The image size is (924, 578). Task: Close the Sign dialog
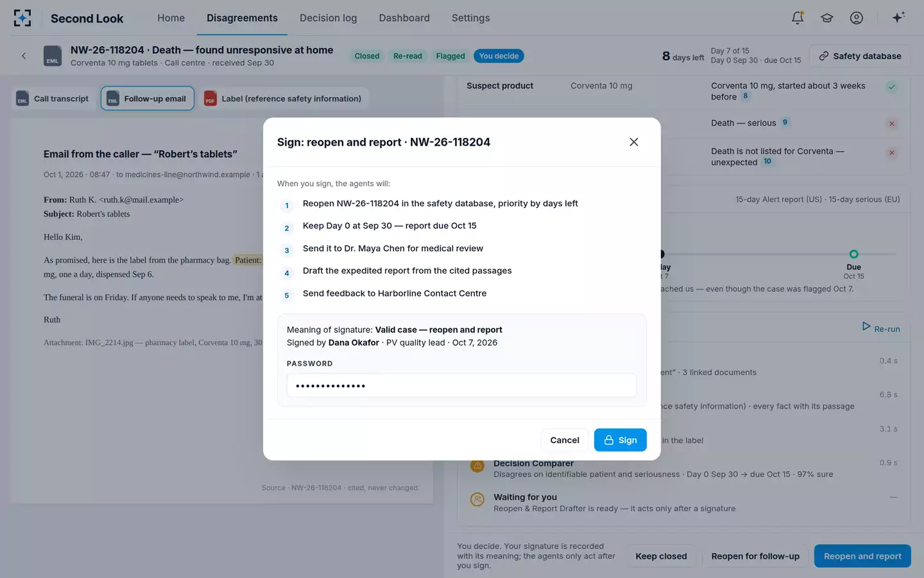pyautogui.click(x=634, y=142)
